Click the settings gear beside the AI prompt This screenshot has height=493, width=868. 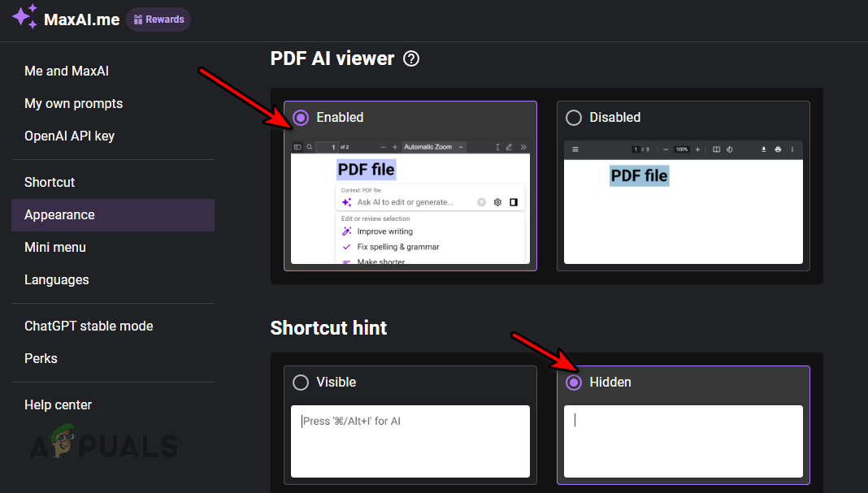pyautogui.click(x=497, y=201)
